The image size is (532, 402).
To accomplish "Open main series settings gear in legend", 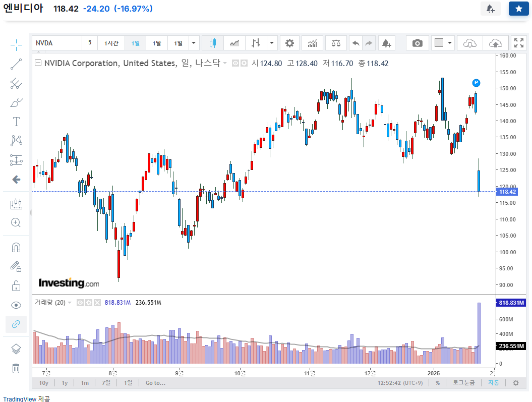I will pos(244,63).
